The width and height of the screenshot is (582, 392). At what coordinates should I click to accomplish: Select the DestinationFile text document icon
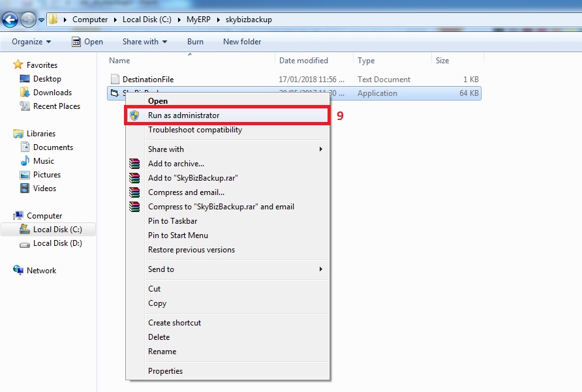coord(115,80)
